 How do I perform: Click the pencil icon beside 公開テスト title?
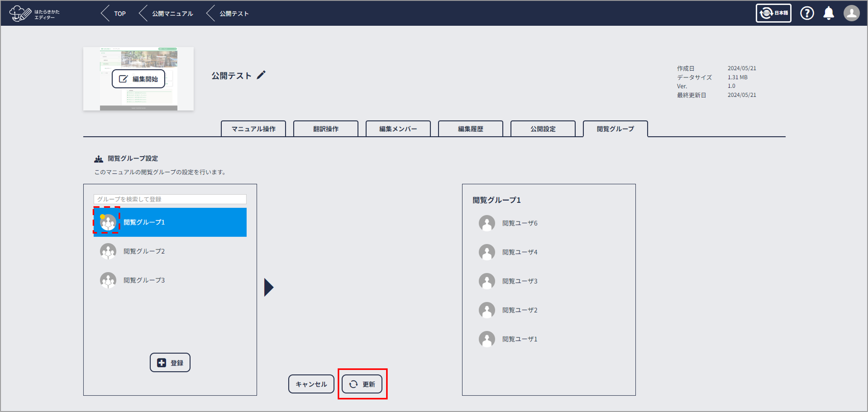tap(261, 75)
